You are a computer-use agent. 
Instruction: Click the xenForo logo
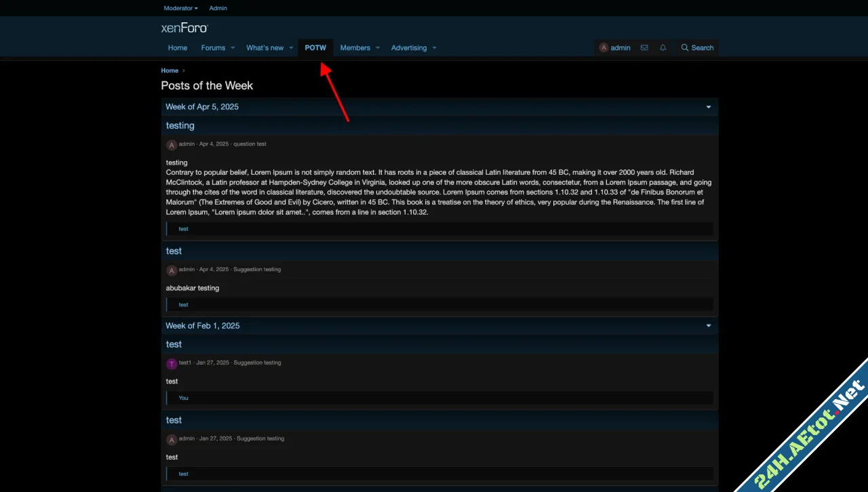click(184, 28)
